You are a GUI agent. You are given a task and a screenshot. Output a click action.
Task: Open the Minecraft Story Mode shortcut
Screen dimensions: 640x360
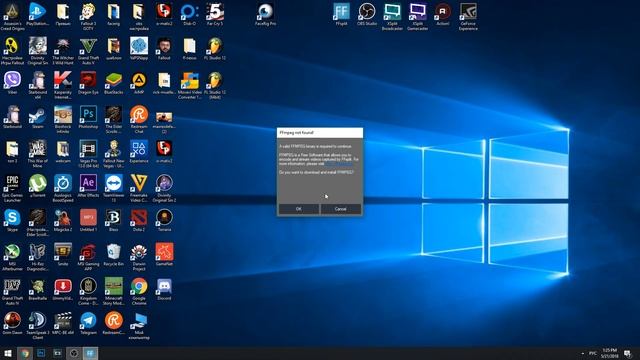[113, 292]
